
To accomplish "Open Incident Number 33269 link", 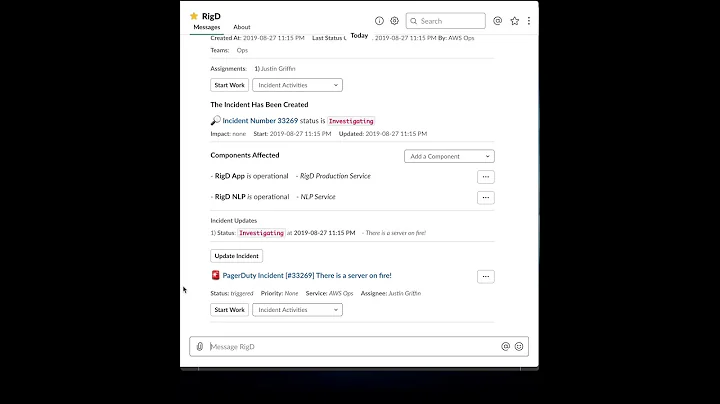I will 260,121.
